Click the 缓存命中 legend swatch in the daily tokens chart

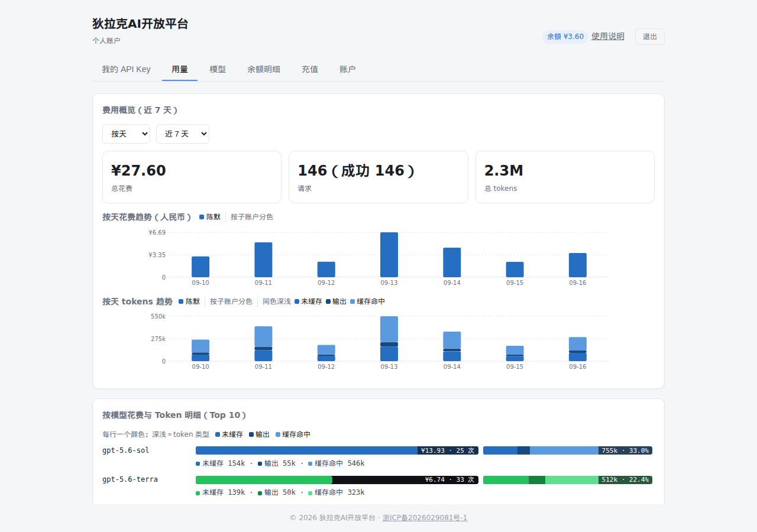(353, 301)
